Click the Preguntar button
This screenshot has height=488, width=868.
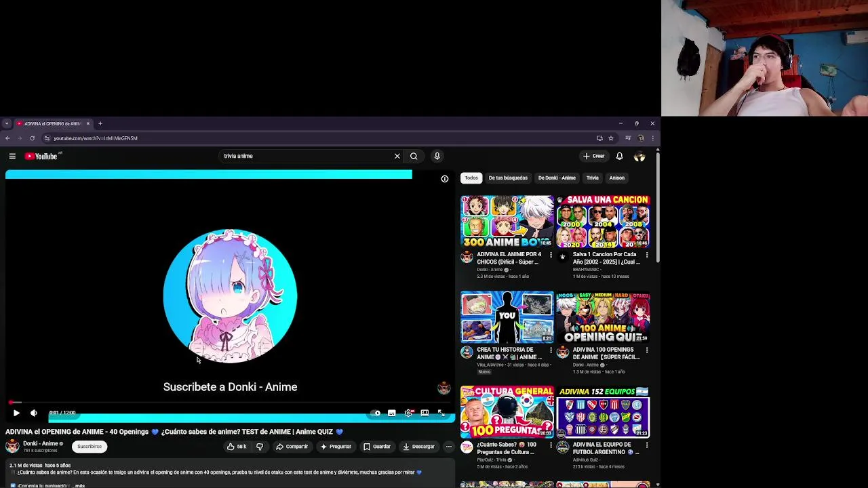click(x=336, y=447)
